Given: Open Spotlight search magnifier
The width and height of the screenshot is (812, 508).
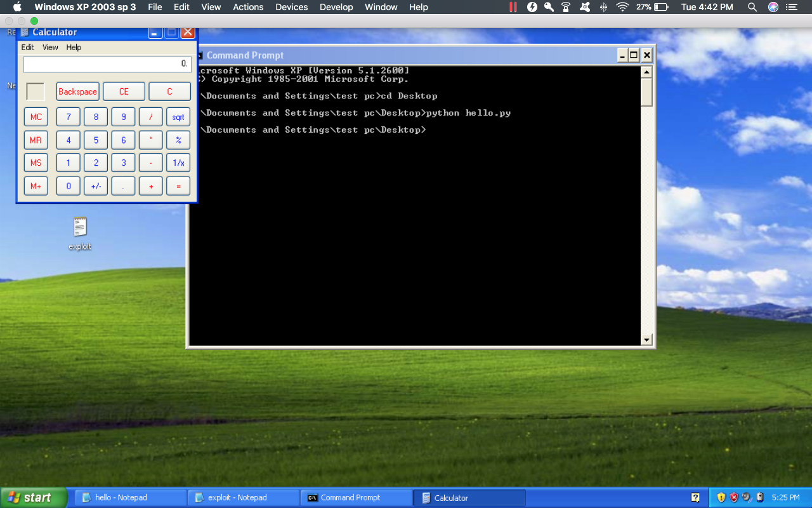Looking at the screenshot, I should [752, 7].
